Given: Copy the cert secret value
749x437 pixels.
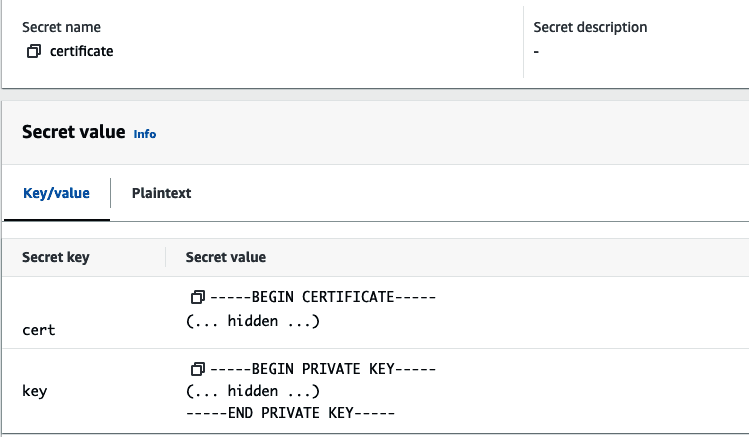Looking at the screenshot, I should [x=197, y=297].
